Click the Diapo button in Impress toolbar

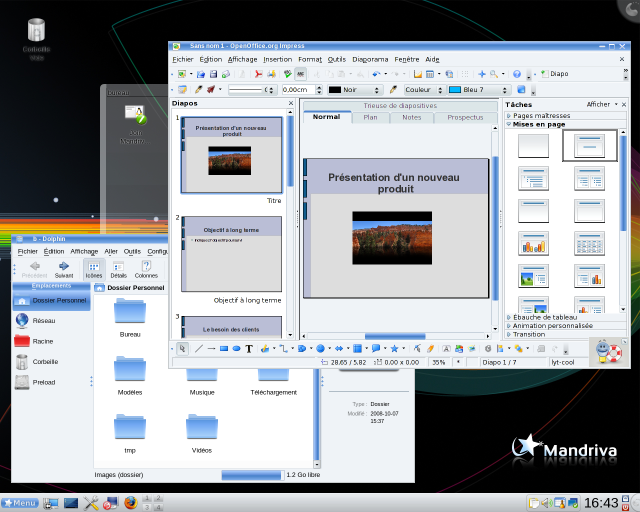[x=555, y=74]
